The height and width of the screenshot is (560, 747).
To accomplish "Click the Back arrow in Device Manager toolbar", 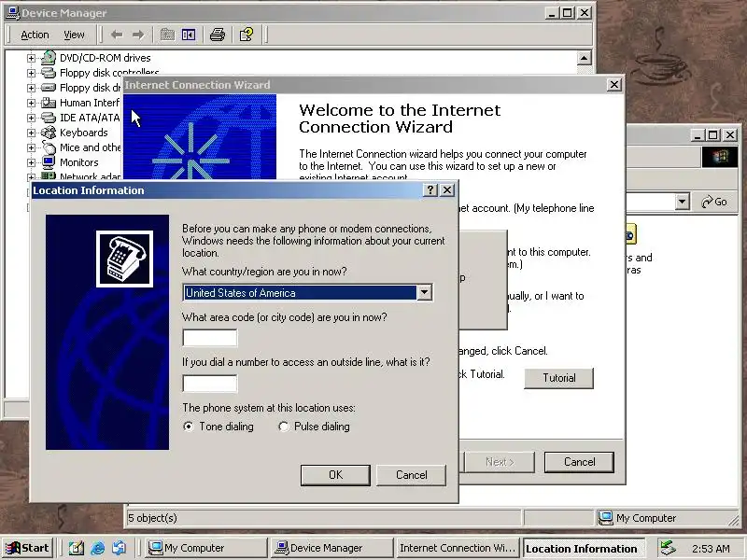I will pyautogui.click(x=117, y=35).
